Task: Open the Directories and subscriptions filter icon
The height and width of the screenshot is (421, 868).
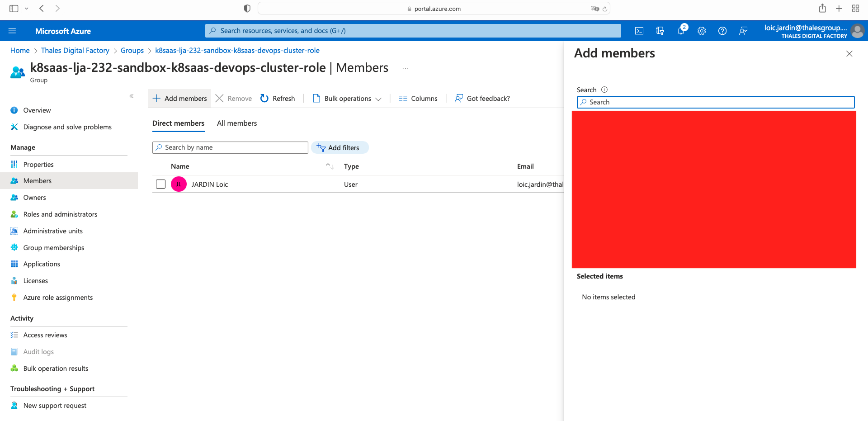Action: [660, 31]
